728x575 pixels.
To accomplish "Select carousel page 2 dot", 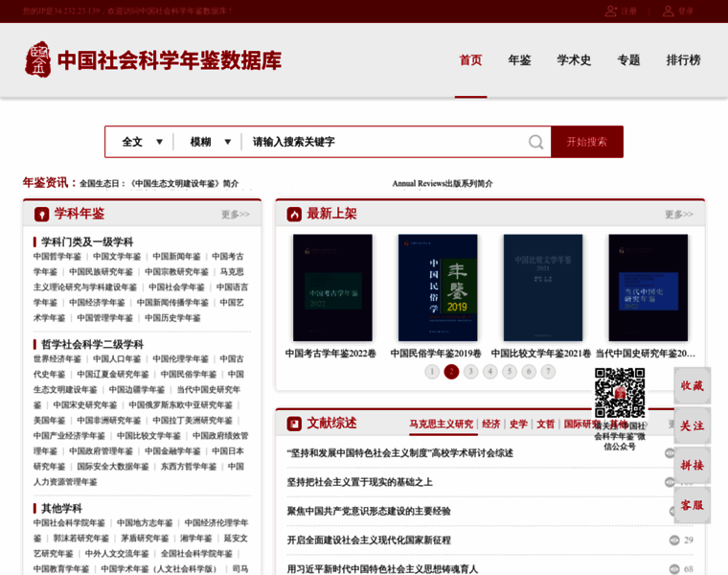I will coord(451,372).
